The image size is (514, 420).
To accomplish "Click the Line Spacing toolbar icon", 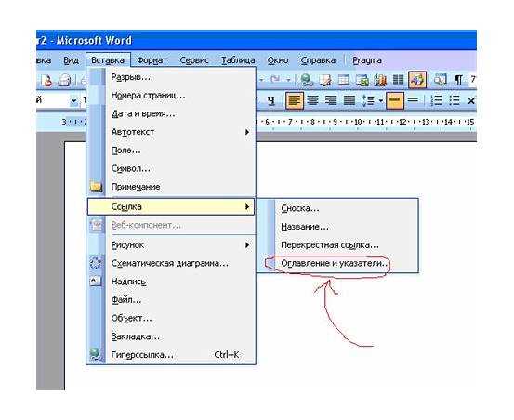I will point(368,100).
